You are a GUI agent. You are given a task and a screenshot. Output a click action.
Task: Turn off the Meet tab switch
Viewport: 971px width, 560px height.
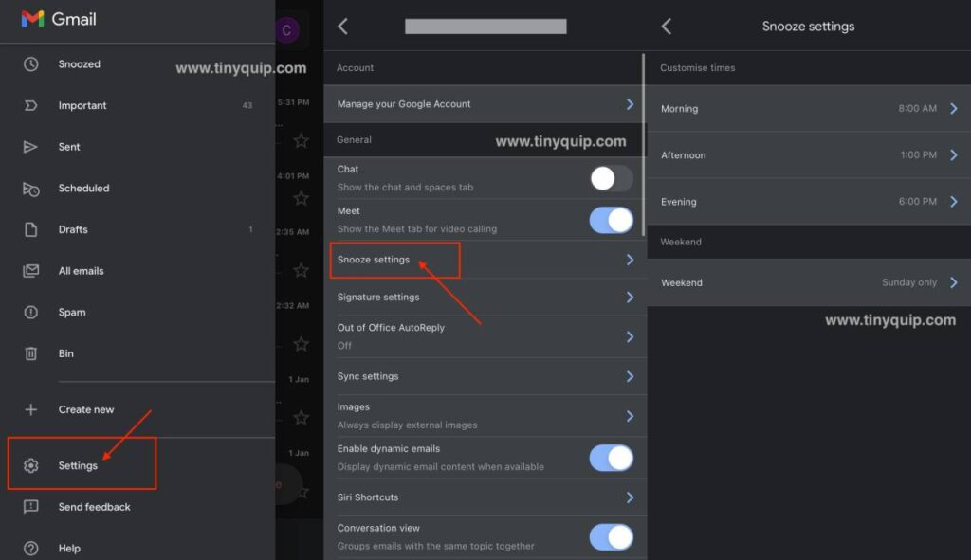pyautogui.click(x=612, y=220)
